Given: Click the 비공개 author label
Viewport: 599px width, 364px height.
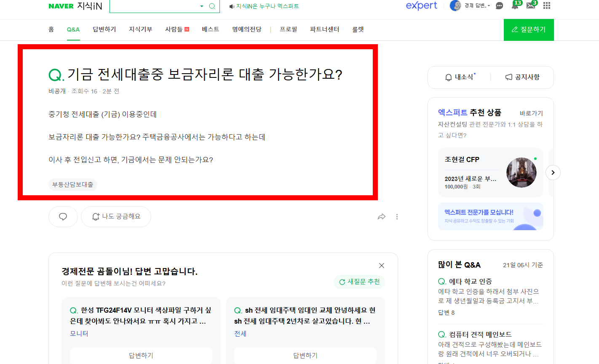Looking at the screenshot, I should [57, 91].
